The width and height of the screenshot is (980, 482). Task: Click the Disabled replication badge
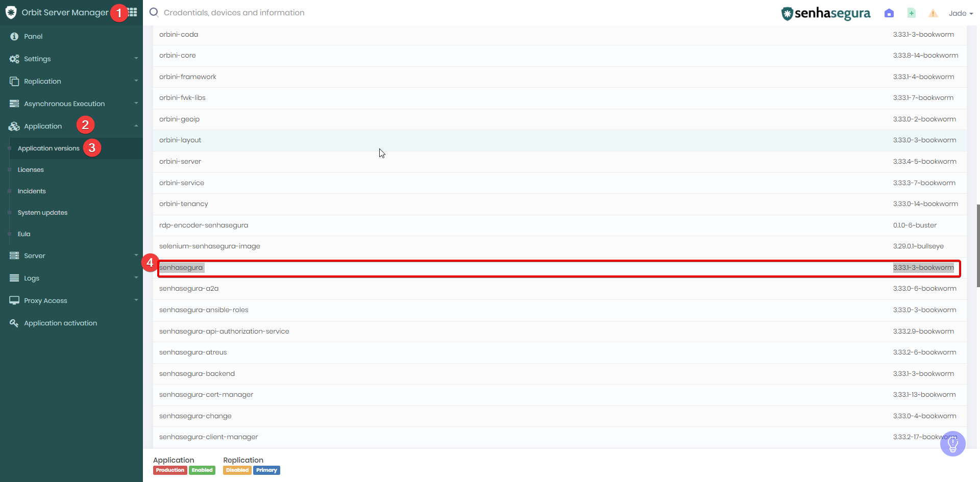click(237, 470)
